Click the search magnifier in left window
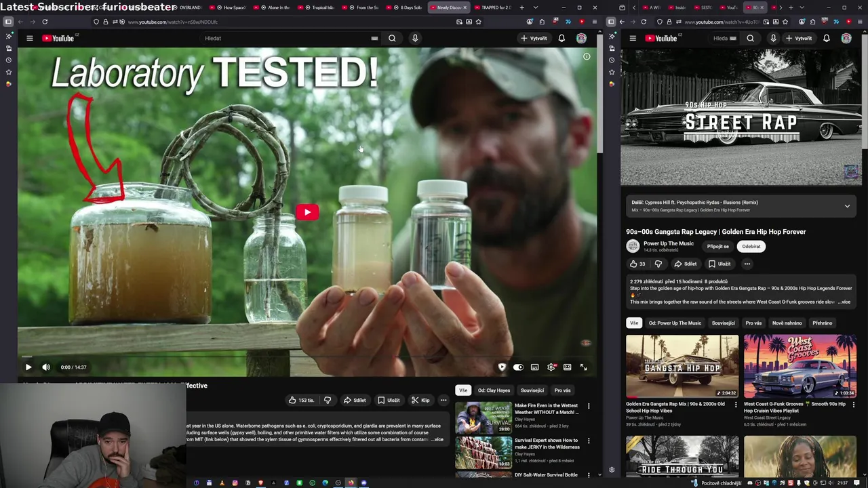 [x=392, y=38]
